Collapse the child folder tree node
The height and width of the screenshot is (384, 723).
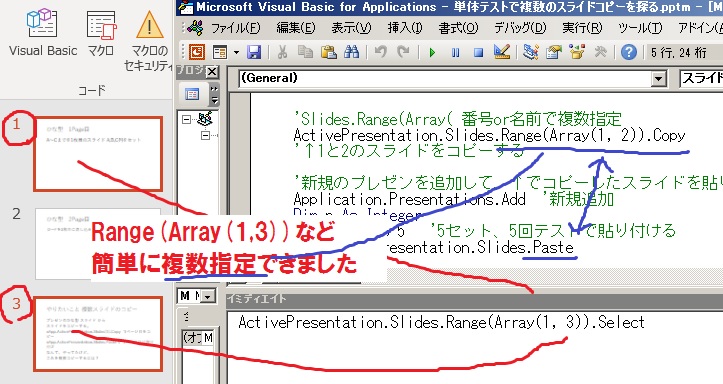(x=206, y=135)
